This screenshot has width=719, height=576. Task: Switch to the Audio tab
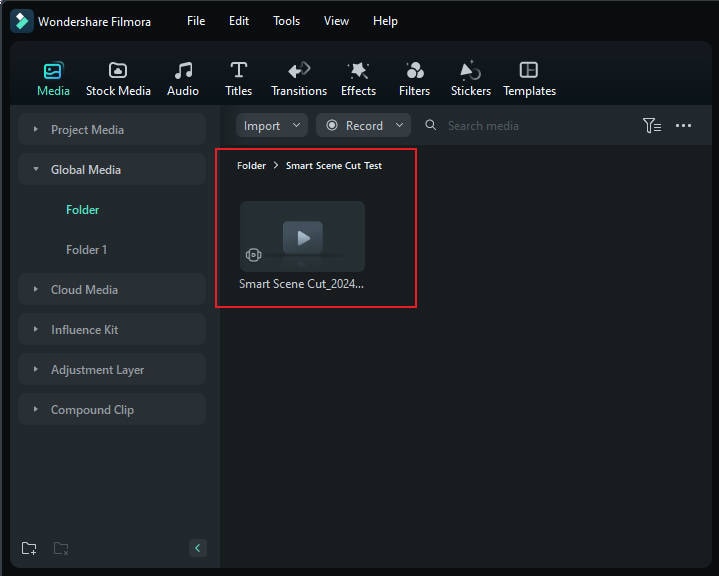[183, 79]
